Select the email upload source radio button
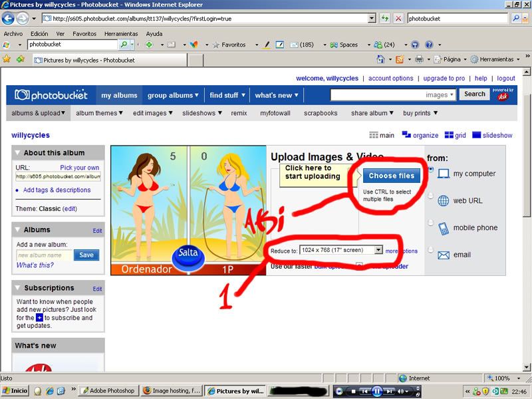This screenshot has width=532, height=399. (431, 250)
